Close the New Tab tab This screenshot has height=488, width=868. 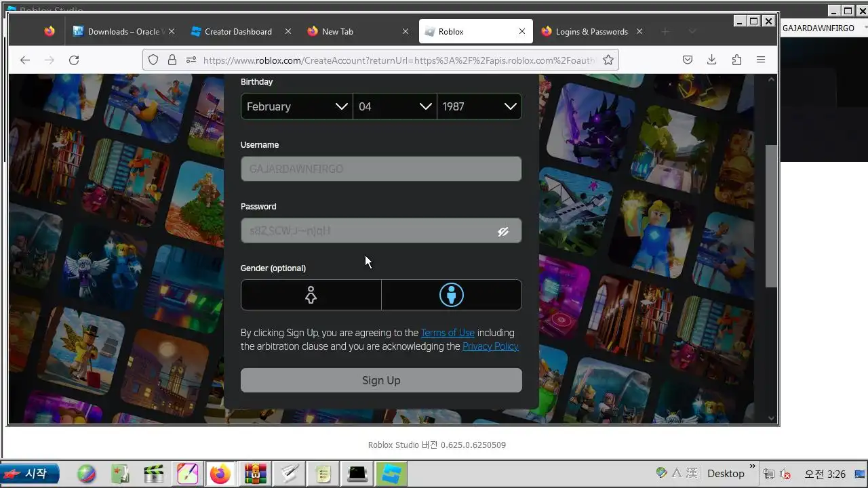406,31
